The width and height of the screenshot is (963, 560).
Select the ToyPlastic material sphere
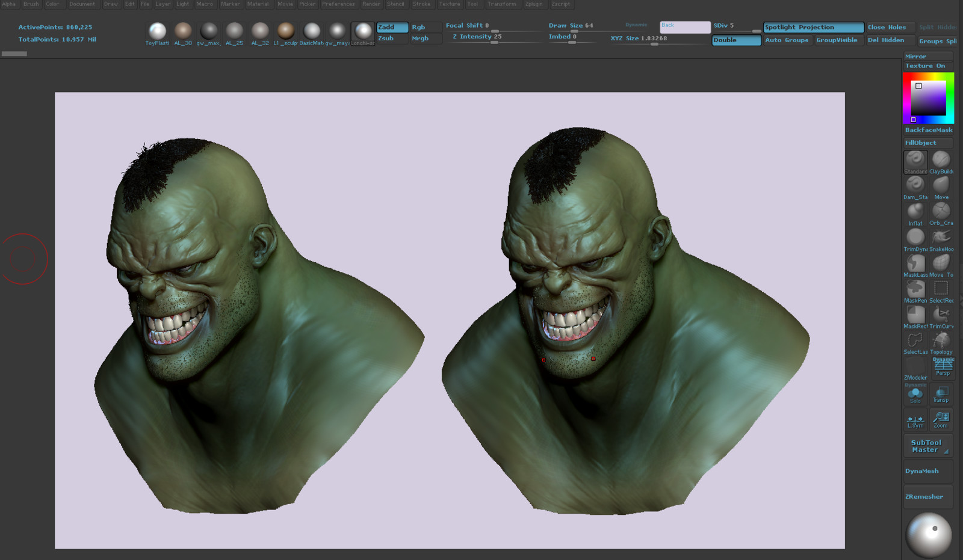tap(157, 31)
